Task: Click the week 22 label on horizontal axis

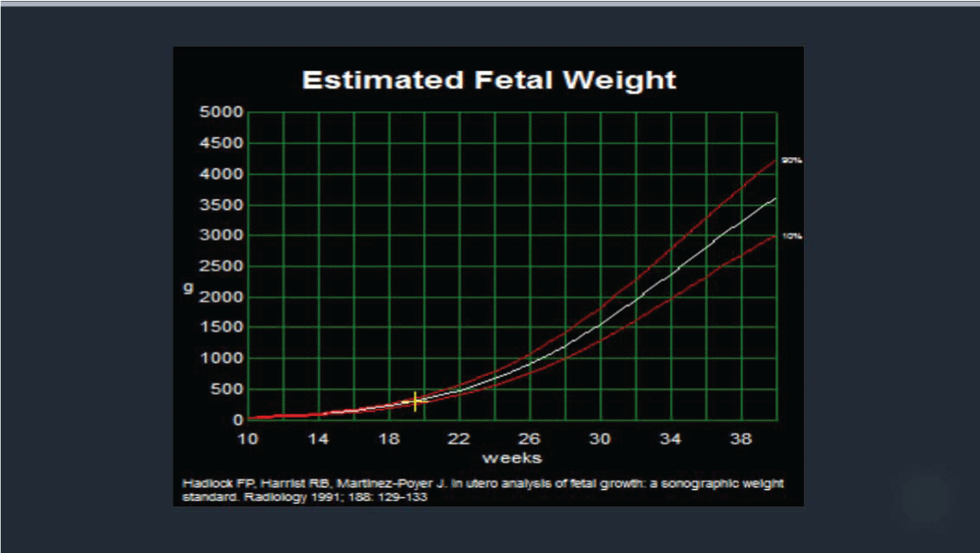Action: click(x=458, y=439)
